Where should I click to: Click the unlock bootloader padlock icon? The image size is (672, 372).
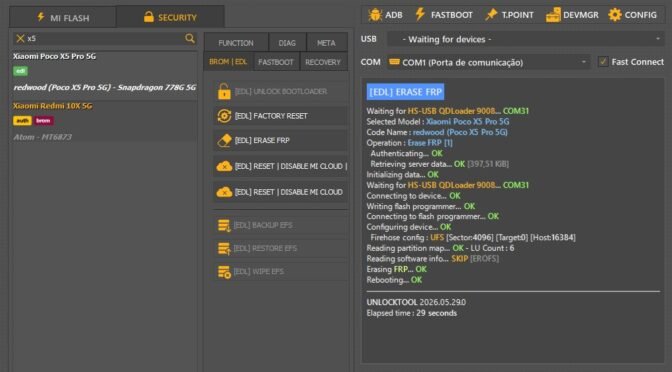[224, 91]
